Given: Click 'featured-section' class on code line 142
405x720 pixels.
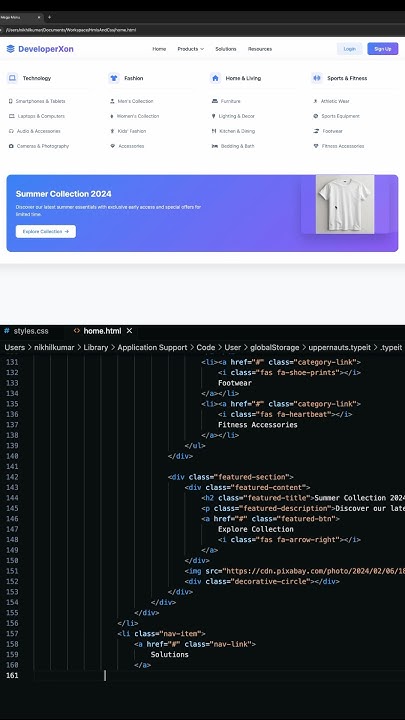Looking at the screenshot, I should coord(252,477).
